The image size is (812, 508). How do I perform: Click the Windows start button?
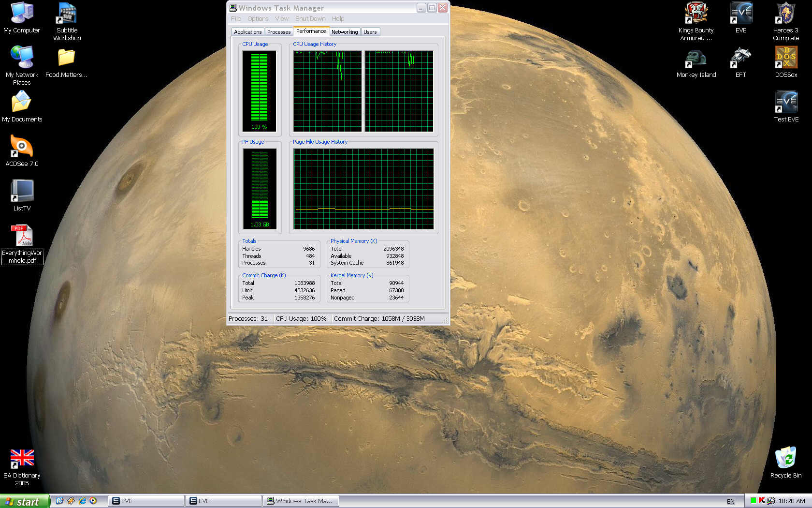click(24, 501)
